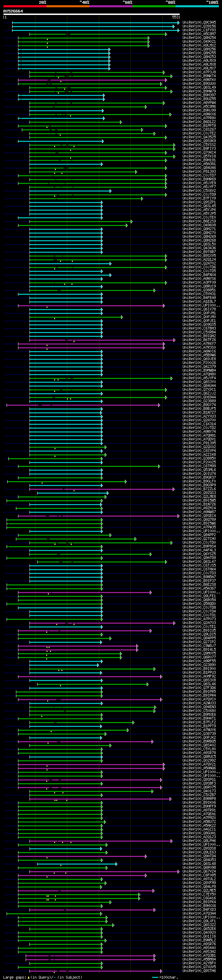Select hit label UniRef100_B9IK06

click(x=199, y=803)
